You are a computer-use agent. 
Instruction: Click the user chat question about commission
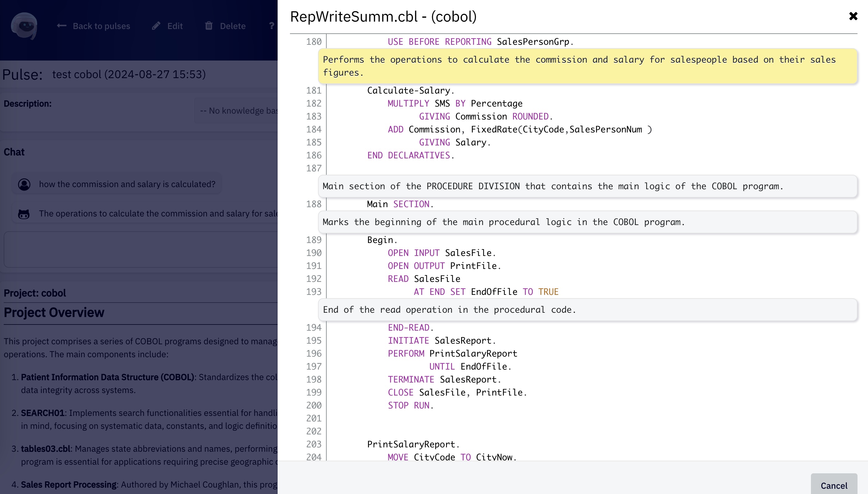click(127, 184)
